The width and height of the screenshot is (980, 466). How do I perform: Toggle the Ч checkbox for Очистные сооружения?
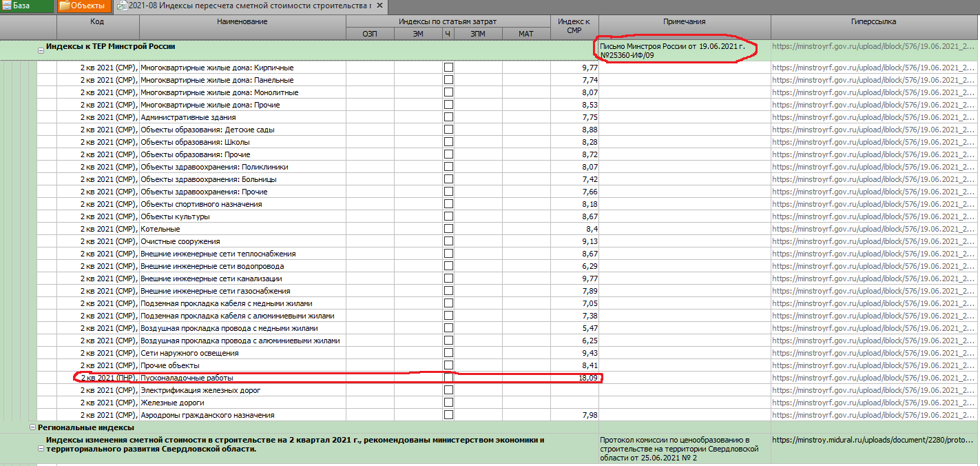point(448,241)
